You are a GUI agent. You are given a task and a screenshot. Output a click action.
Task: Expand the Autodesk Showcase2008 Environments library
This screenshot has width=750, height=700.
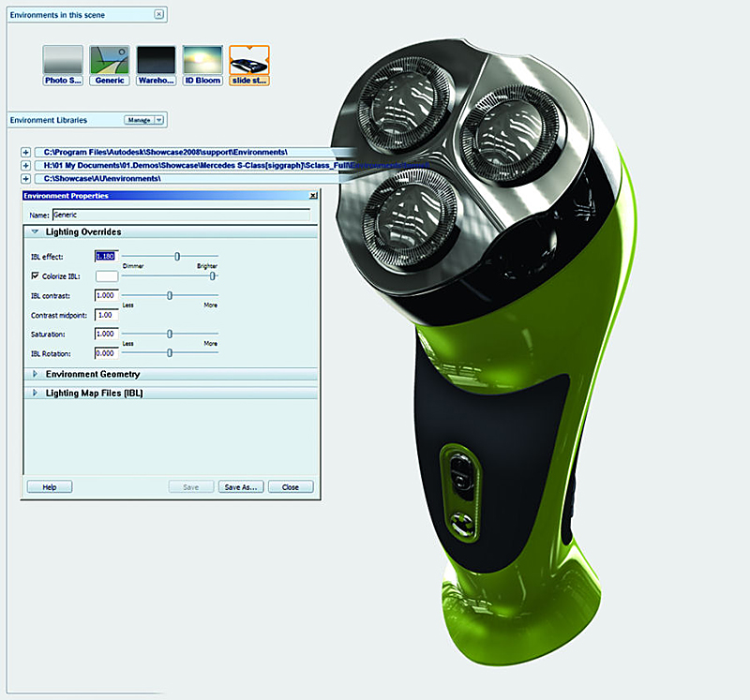(26, 152)
